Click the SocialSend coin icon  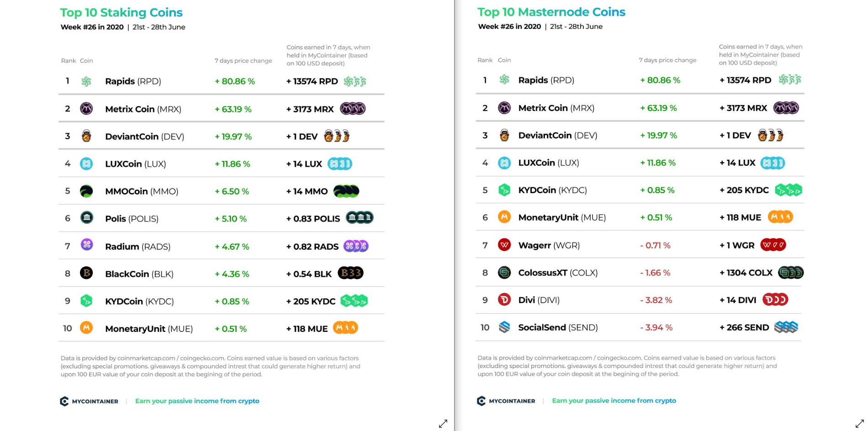[x=504, y=327]
